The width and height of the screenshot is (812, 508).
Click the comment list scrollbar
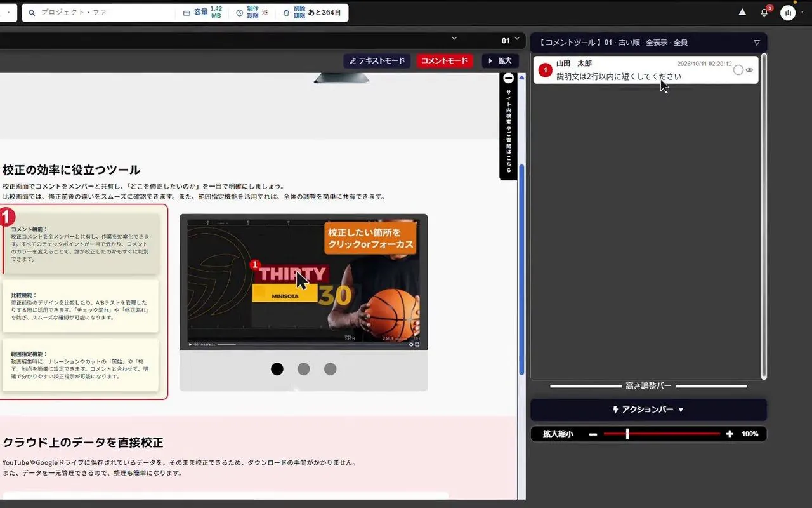[x=764, y=216]
